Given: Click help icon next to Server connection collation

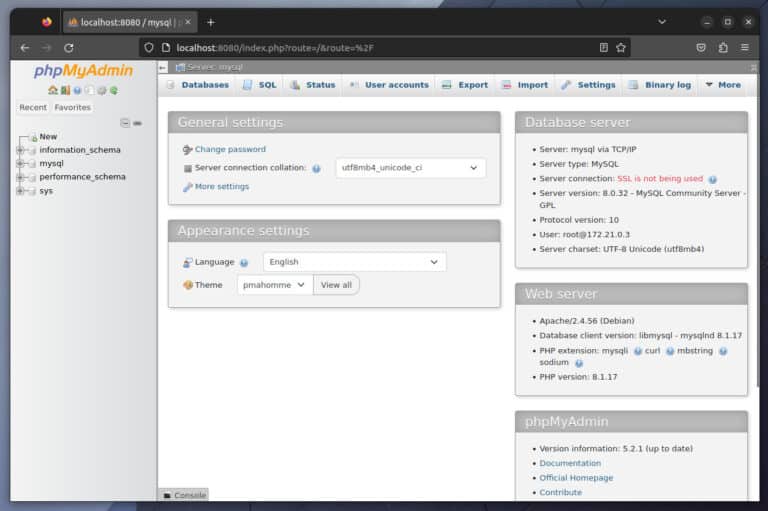Looking at the screenshot, I should click(316, 169).
